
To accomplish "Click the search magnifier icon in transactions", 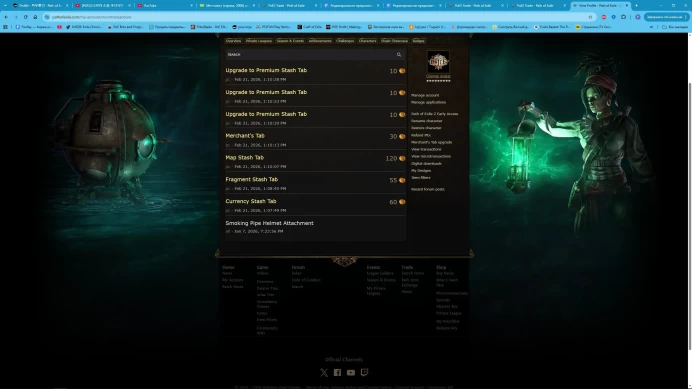I will coord(399,55).
